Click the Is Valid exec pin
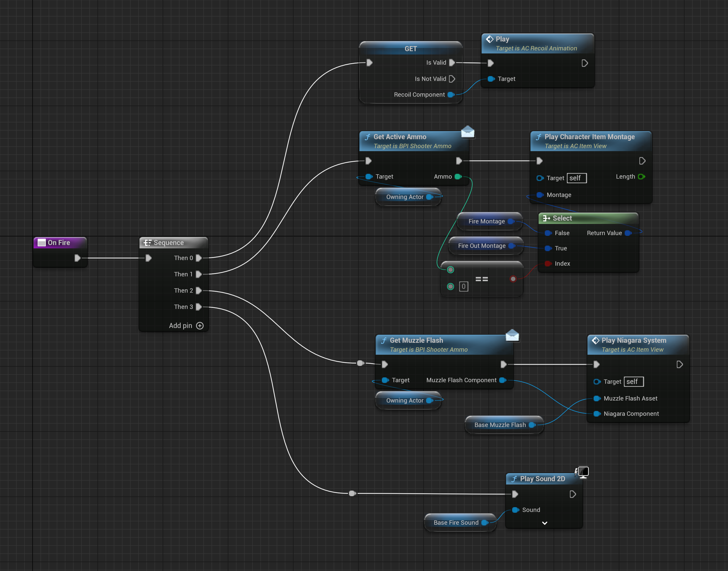The height and width of the screenshot is (571, 728). (452, 63)
